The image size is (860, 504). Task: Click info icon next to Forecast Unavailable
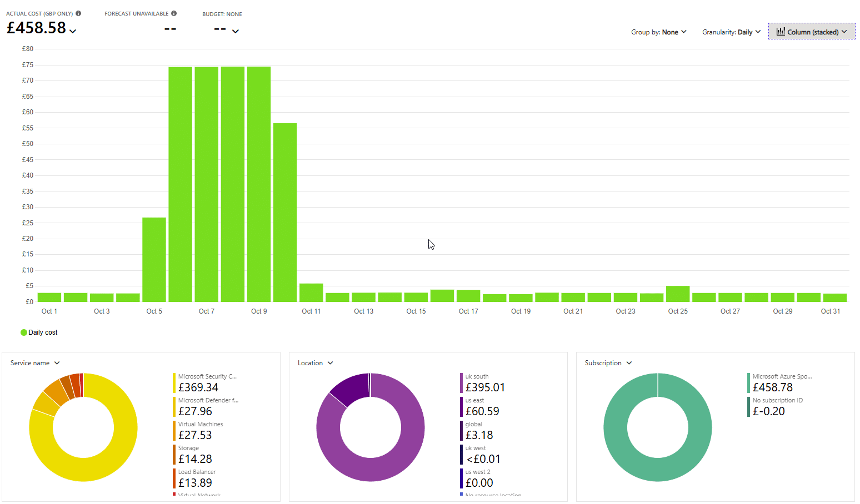pyautogui.click(x=174, y=13)
